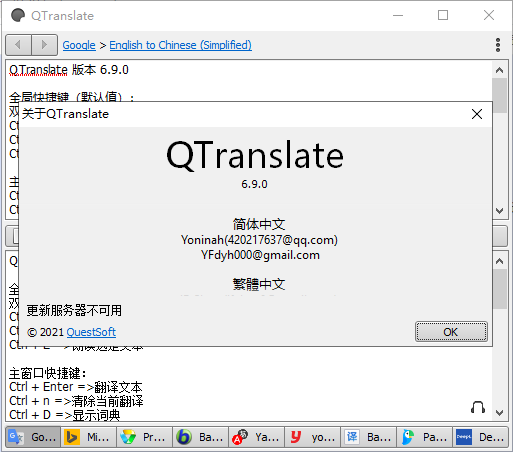Select the Baidu translation service tab
Viewport: 513px width, 452px height.
pyautogui.click(x=368, y=437)
